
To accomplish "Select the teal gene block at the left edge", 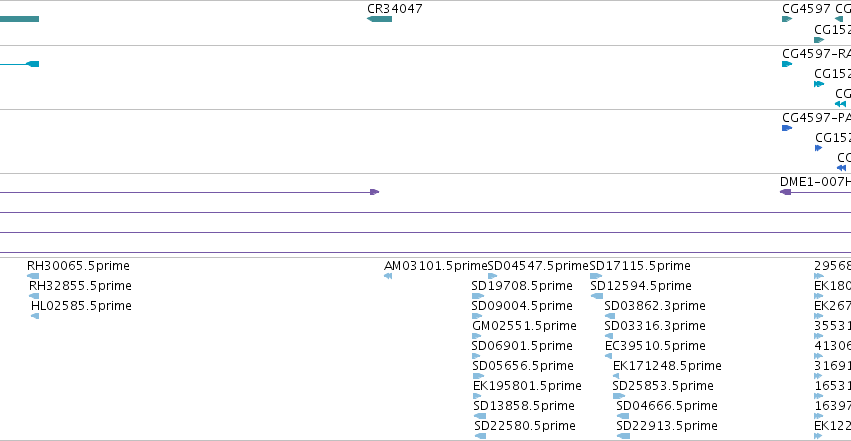I will point(20,19).
